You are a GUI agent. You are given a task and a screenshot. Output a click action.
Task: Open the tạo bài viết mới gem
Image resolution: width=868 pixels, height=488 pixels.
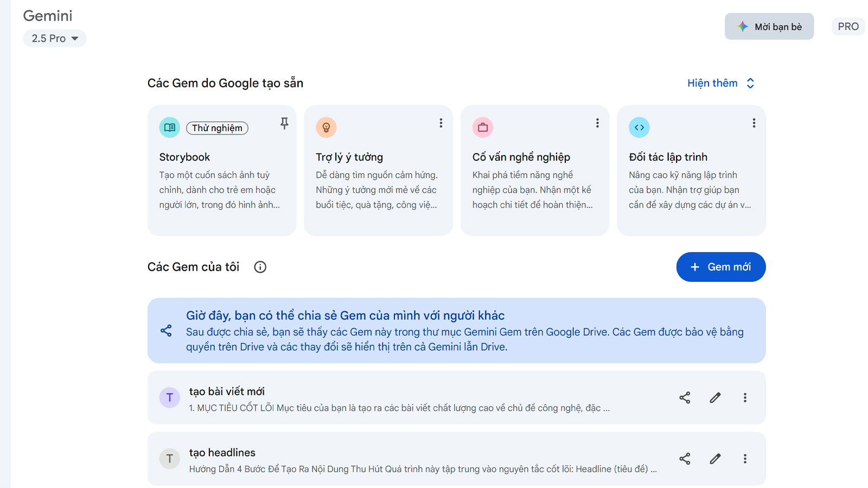point(456,397)
